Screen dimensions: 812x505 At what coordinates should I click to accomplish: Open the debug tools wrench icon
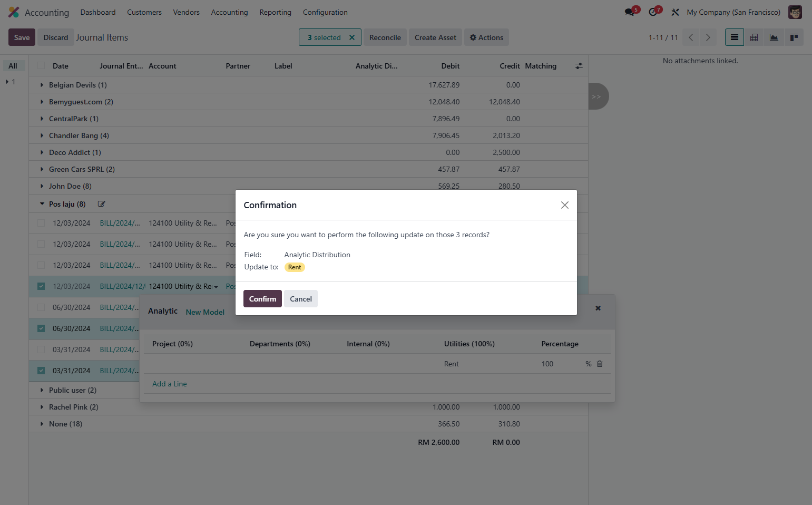(675, 12)
